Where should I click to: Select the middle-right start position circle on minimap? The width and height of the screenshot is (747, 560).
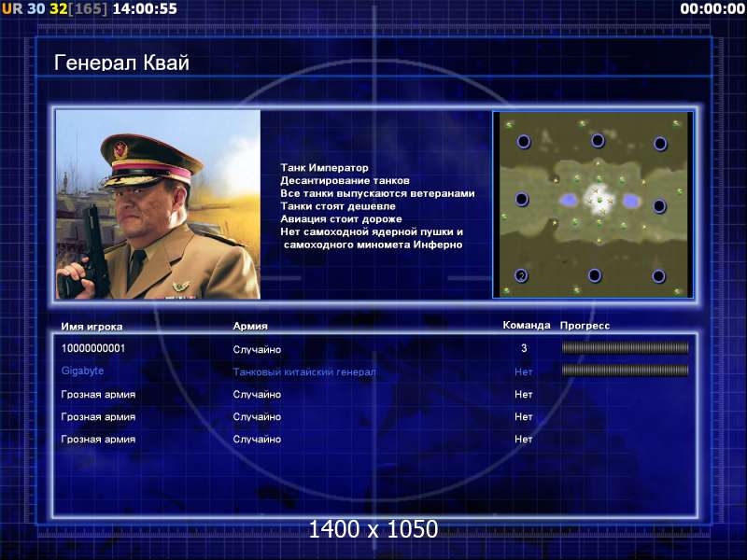pos(659,205)
